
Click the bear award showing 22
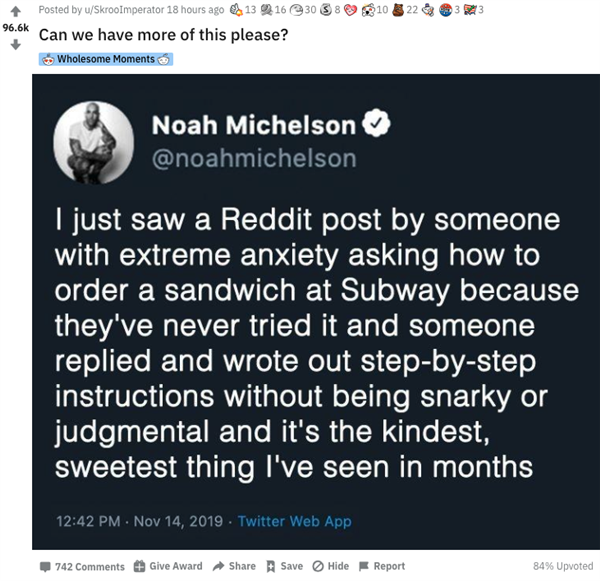point(398,10)
